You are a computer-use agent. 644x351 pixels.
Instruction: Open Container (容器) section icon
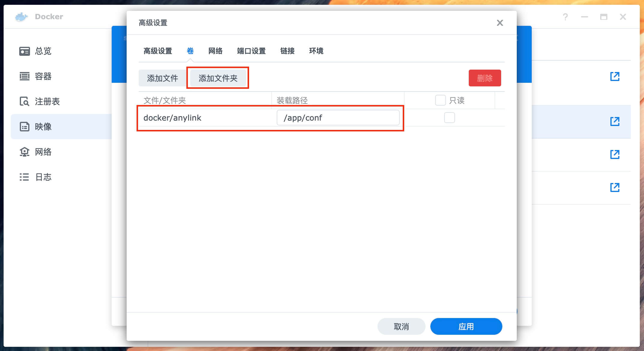[24, 76]
